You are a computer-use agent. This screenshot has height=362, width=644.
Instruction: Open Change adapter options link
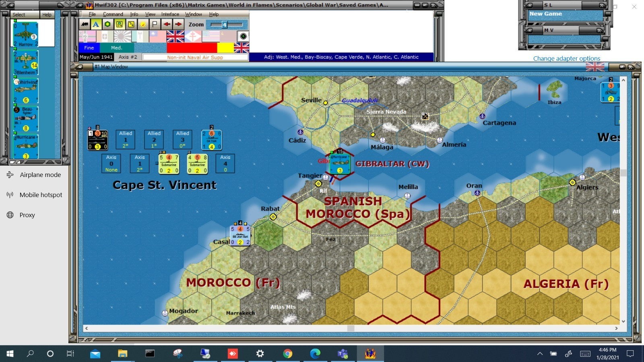(567, 58)
